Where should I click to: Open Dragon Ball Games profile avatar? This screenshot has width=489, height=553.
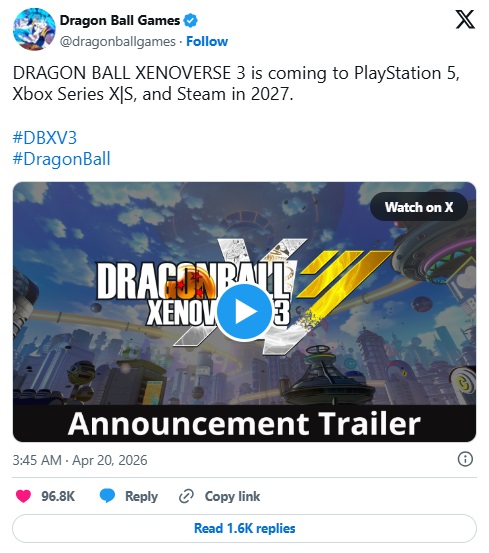click(x=34, y=30)
